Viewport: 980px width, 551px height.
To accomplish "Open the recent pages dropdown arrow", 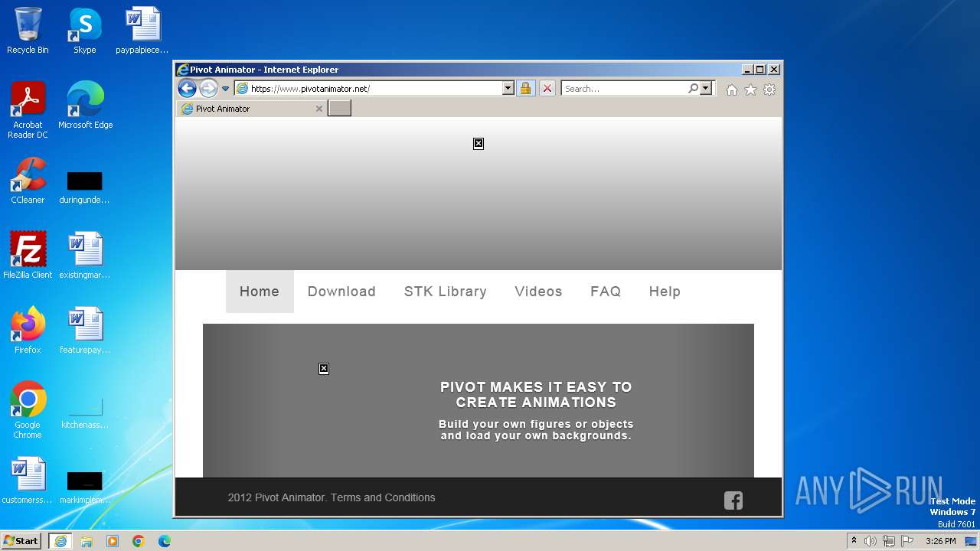I will [x=225, y=89].
